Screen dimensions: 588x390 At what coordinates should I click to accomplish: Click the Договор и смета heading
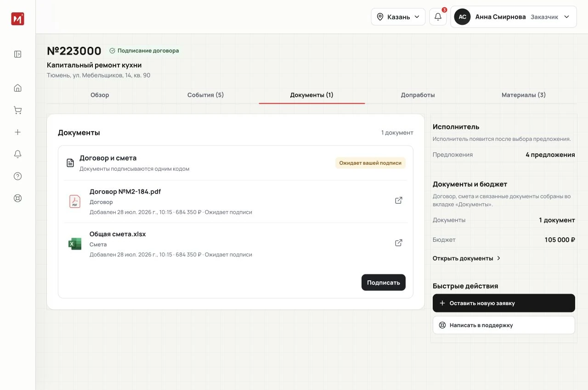(108, 158)
